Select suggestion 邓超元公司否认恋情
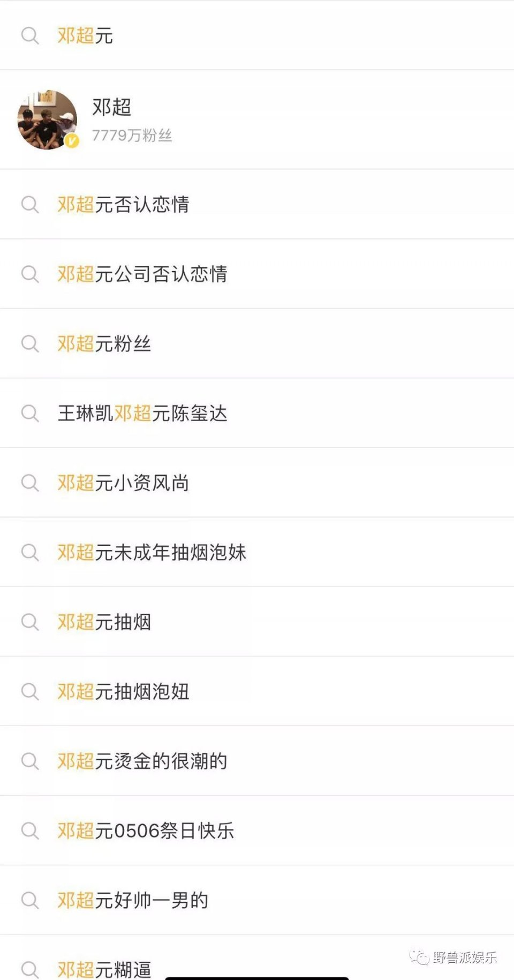Viewport: 514px width, 980px height. pyautogui.click(x=257, y=274)
